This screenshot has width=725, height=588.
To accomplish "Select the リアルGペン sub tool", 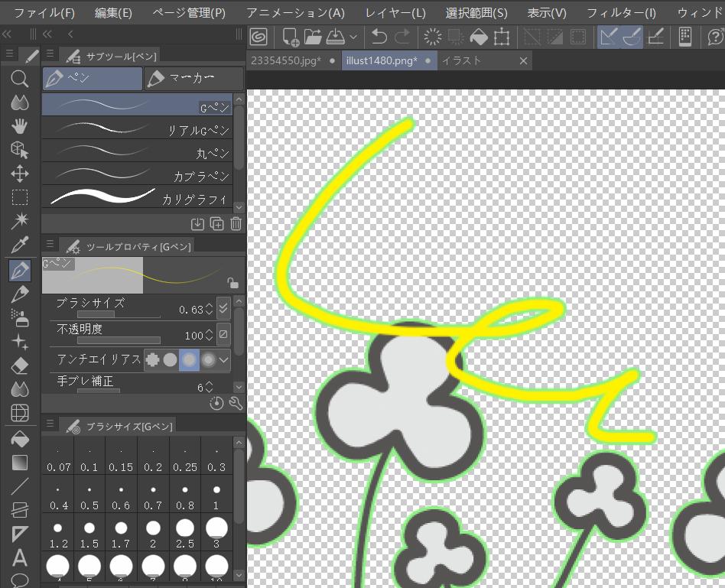I will (138, 128).
